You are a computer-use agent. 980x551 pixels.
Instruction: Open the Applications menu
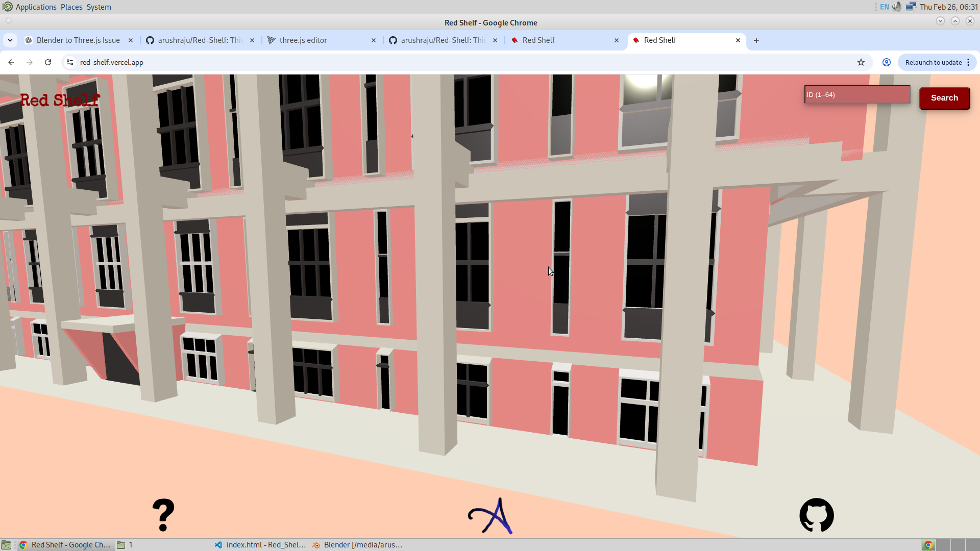tap(35, 7)
